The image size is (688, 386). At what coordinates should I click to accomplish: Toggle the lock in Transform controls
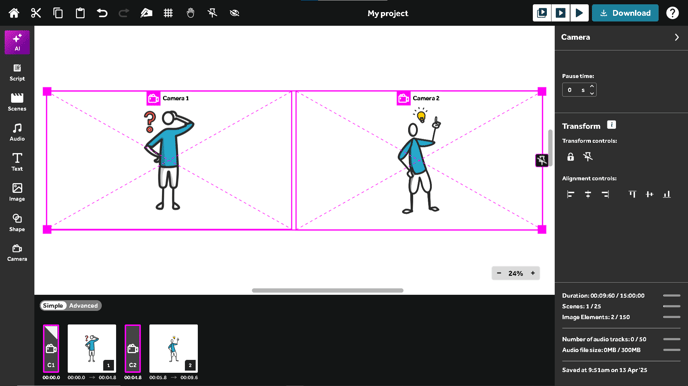point(570,157)
